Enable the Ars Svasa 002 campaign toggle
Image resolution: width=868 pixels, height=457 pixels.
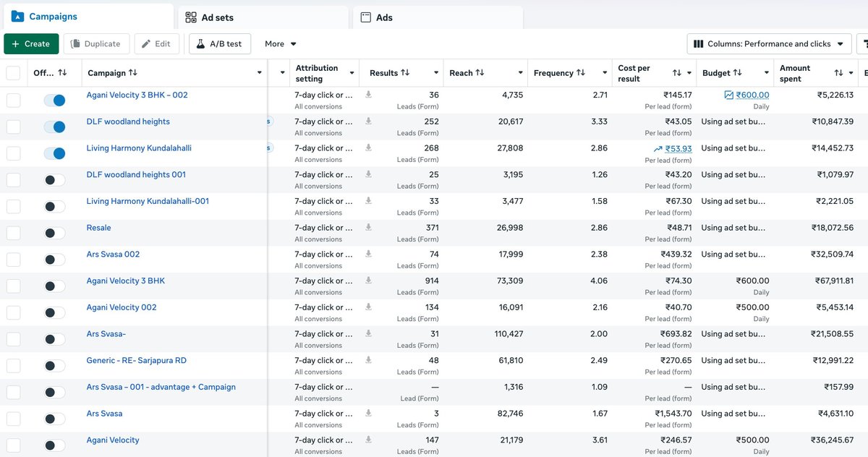pyautogui.click(x=54, y=260)
